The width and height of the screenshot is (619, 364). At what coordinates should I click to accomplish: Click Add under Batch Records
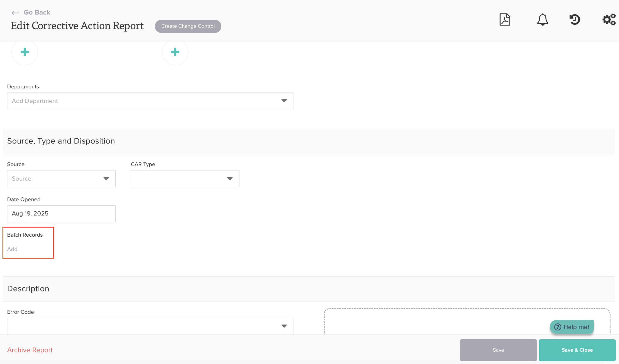pos(12,249)
